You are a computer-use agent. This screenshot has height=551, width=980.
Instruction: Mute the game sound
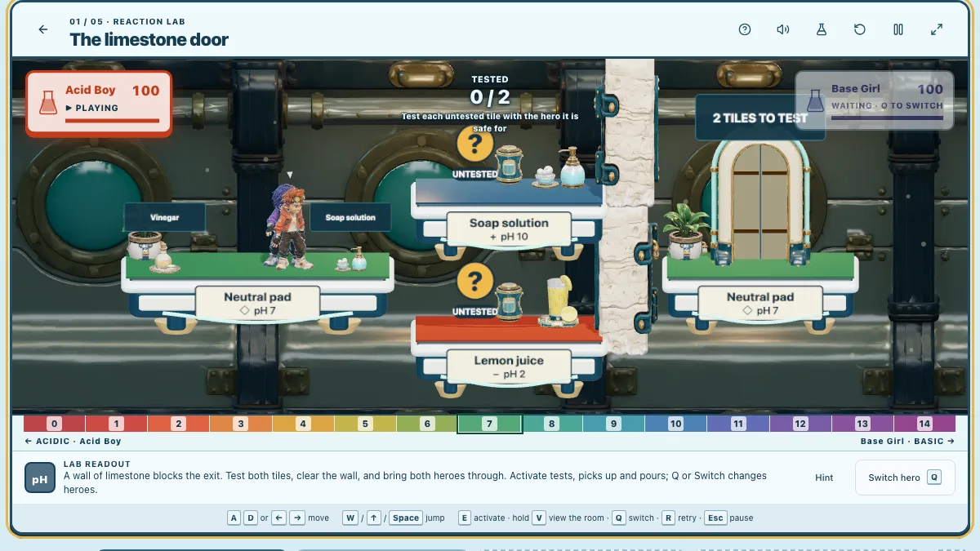[783, 29]
